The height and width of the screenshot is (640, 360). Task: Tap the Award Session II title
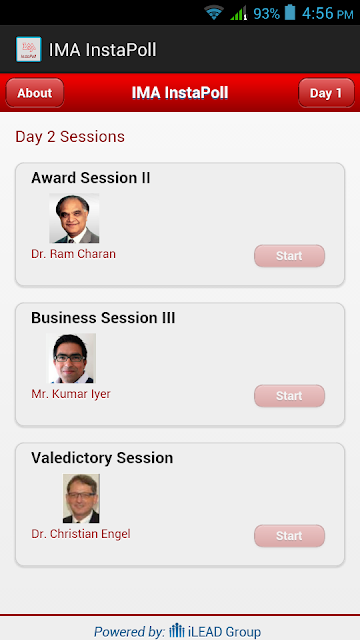[x=91, y=178]
